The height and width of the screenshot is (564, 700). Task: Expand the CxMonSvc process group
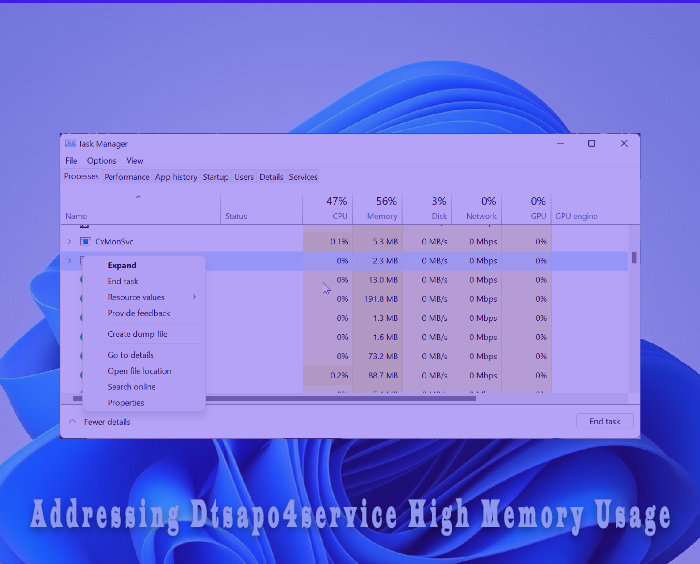[x=69, y=242]
